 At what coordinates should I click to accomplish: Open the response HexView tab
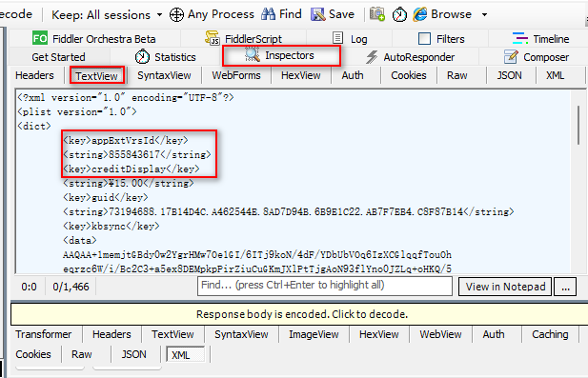point(378,334)
